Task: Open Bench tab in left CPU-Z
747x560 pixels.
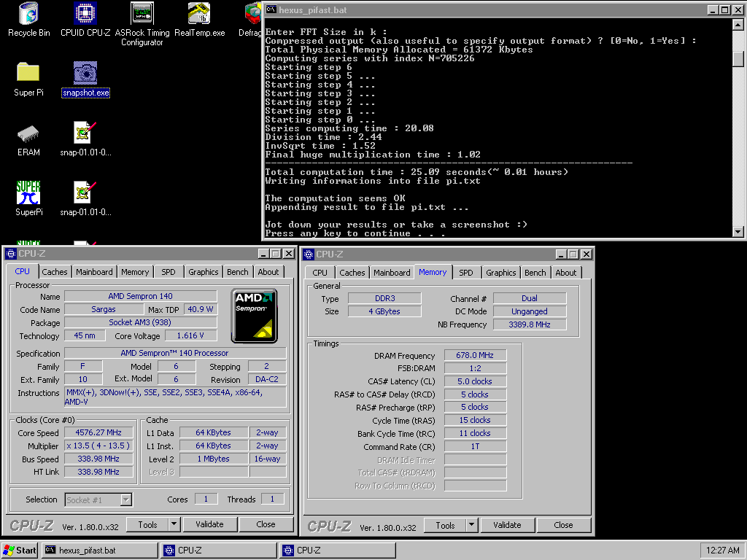Action: (237, 272)
